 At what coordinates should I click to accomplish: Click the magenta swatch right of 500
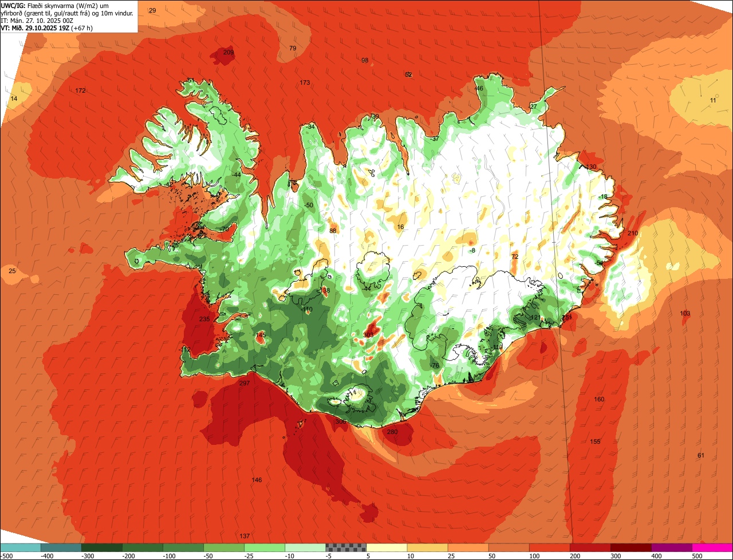712,547
